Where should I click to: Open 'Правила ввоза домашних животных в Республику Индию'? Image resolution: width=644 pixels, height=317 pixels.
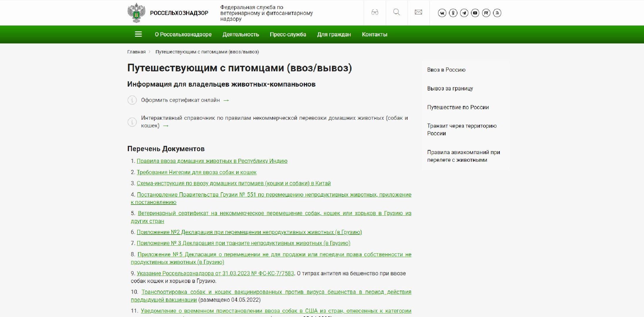[x=212, y=161]
